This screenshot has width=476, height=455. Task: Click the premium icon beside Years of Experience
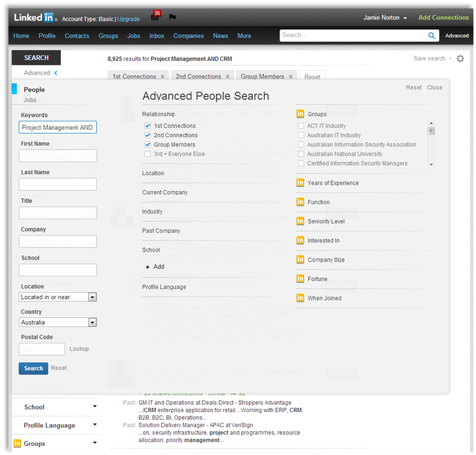(x=300, y=183)
